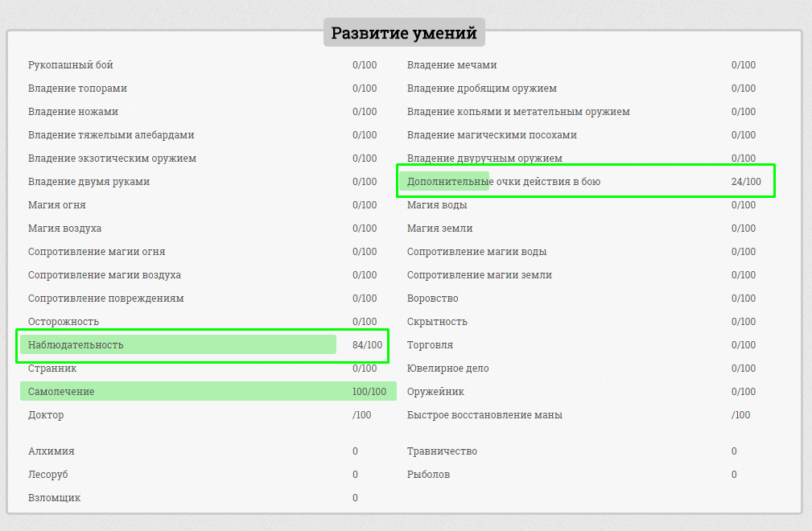Image resolution: width=812 pixels, height=531 pixels.
Task: Click 'Владение магическими посохами' skill
Action: (492, 134)
